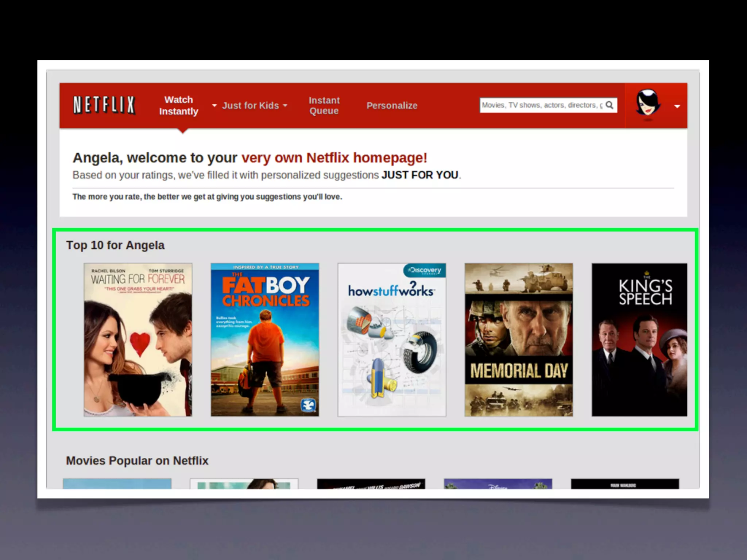The width and height of the screenshot is (747, 560).
Task: Click arrow left of Just for Kids
Action: click(x=214, y=105)
